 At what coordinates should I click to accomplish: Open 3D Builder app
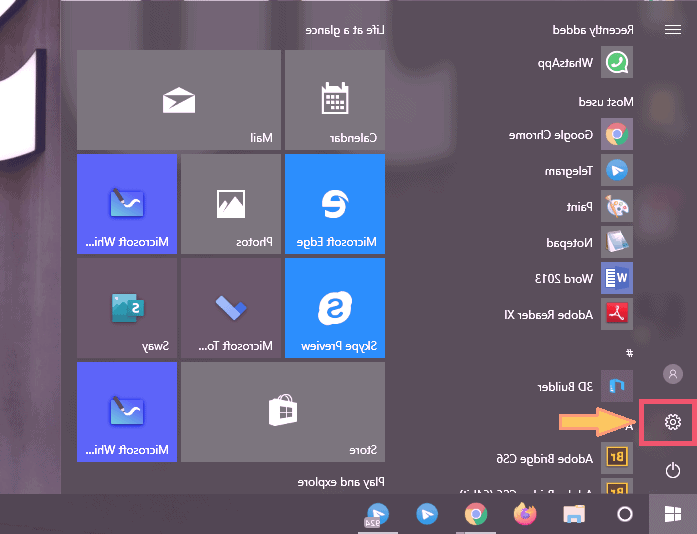[x=585, y=386]
